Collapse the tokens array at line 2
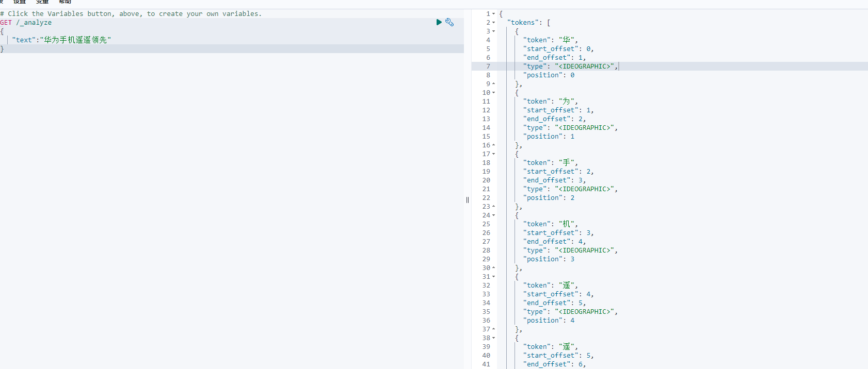Screen dimensions: 868x369 (494, 23)
